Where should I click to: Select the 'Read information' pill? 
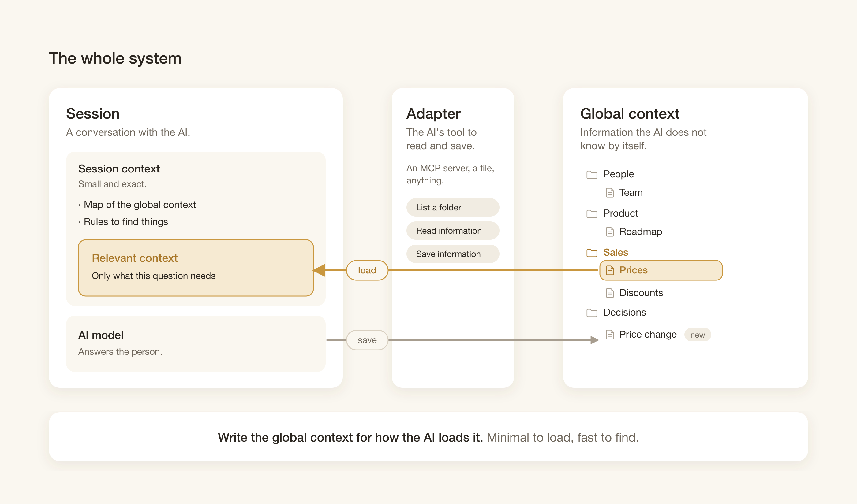453,231
